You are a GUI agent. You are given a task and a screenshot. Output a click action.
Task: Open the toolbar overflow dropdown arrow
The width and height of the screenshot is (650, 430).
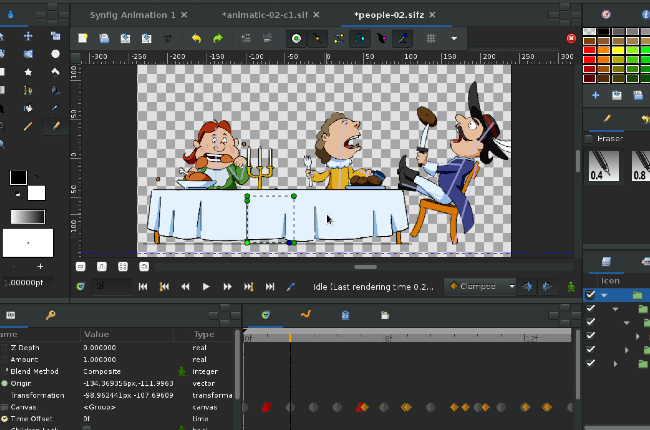coord(454,38)
